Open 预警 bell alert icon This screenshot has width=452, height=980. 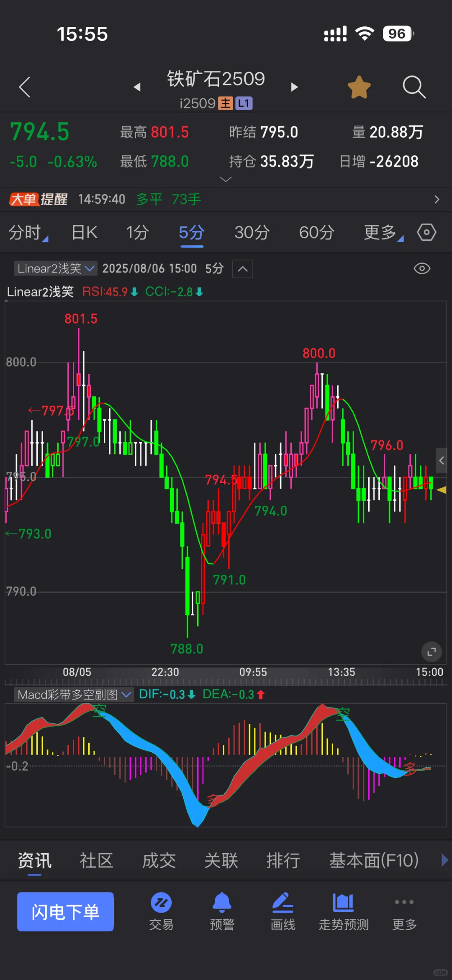click(x=222, y=911)
